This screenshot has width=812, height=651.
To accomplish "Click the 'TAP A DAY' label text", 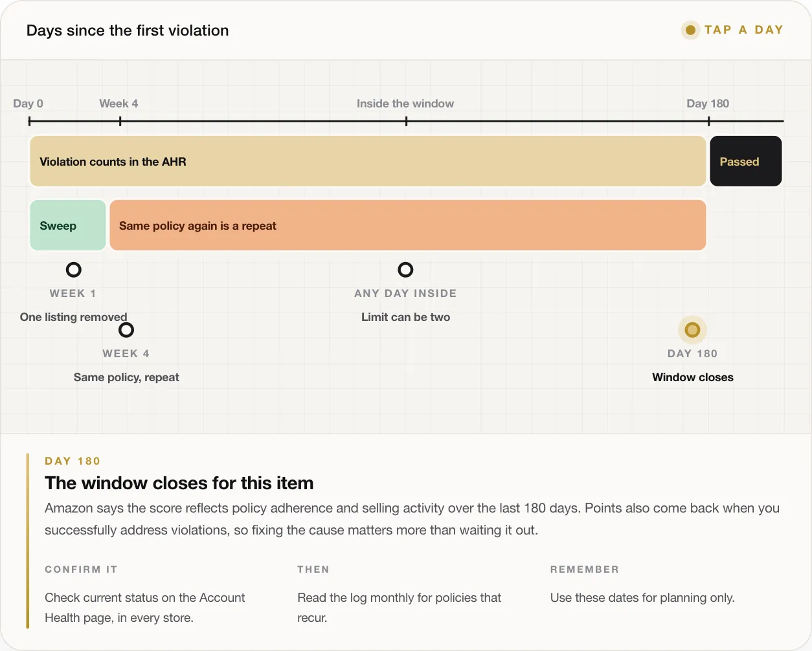I will point(744,30).
